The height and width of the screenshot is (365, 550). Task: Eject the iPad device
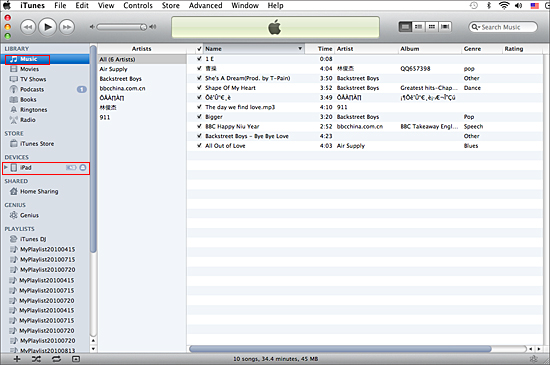click(83, 168)
